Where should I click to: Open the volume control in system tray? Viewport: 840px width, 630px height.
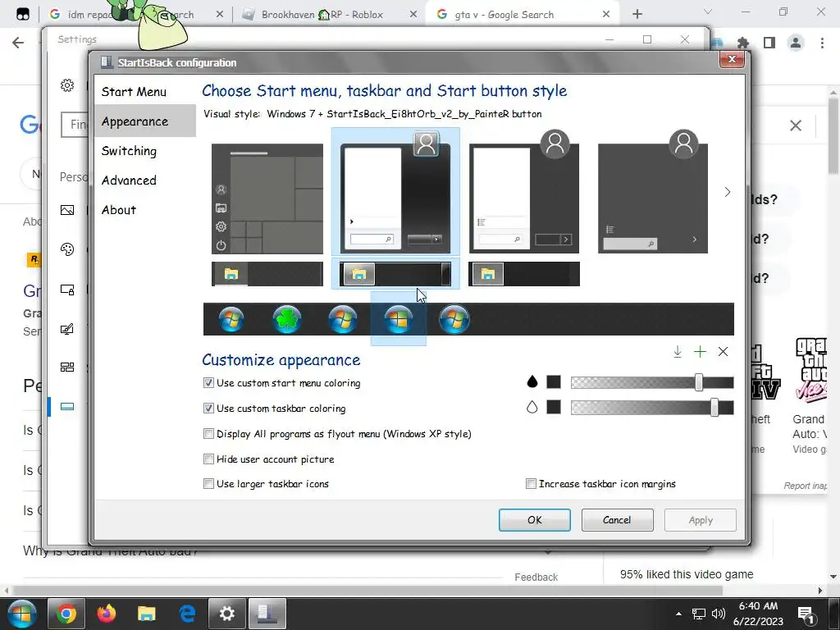(719, 614)
